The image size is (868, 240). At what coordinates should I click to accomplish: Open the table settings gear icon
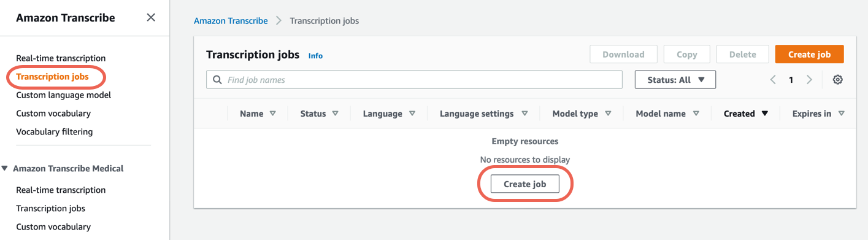(x=838, y=80)
